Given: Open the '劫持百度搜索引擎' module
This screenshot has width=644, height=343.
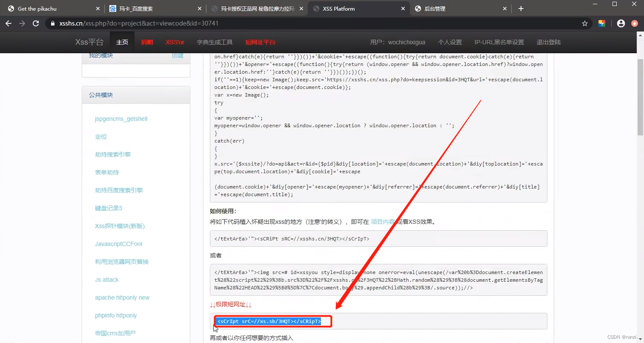Looking at the screenshot, I should point(119,190).
